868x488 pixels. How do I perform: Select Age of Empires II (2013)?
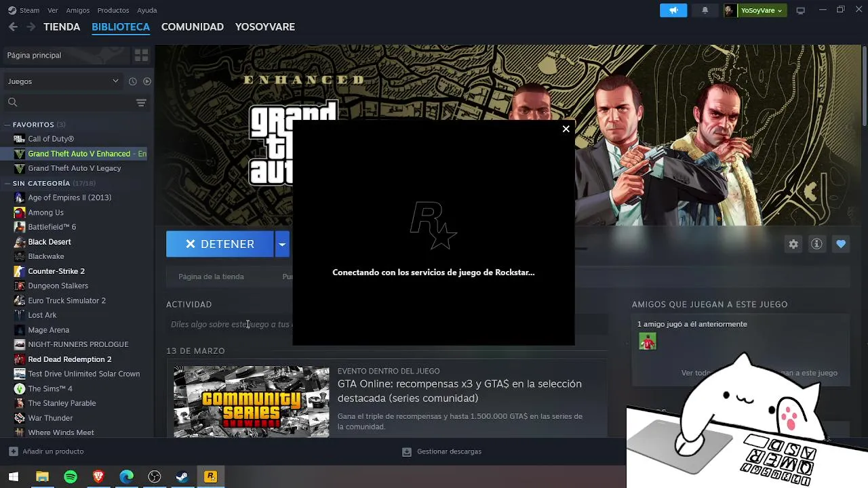[x=70, y=197]
